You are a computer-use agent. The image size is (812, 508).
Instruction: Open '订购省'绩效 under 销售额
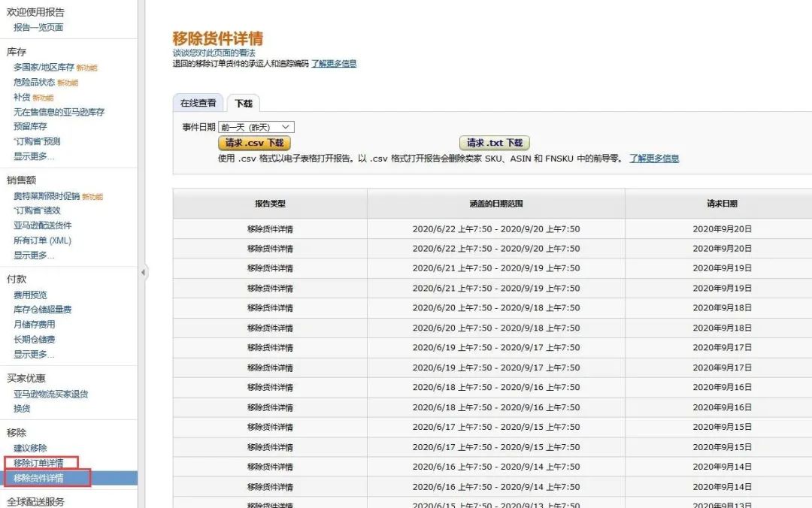click(x=37, y=210)
